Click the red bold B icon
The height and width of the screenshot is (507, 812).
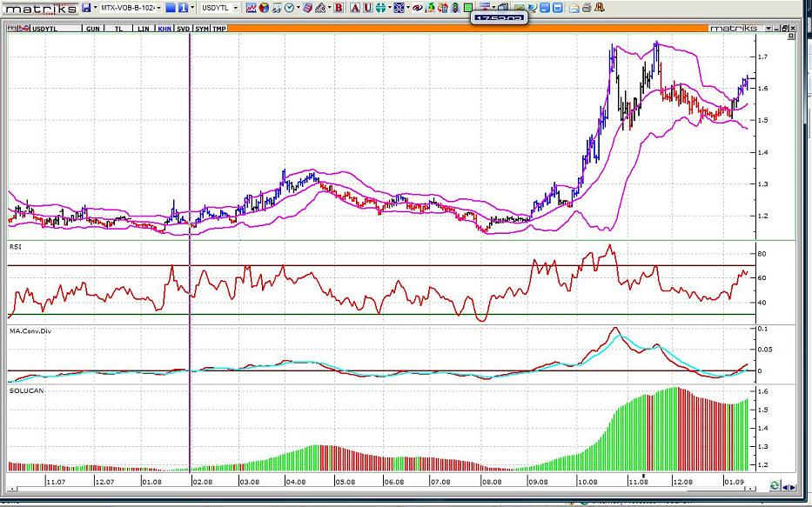coord(339,8)
